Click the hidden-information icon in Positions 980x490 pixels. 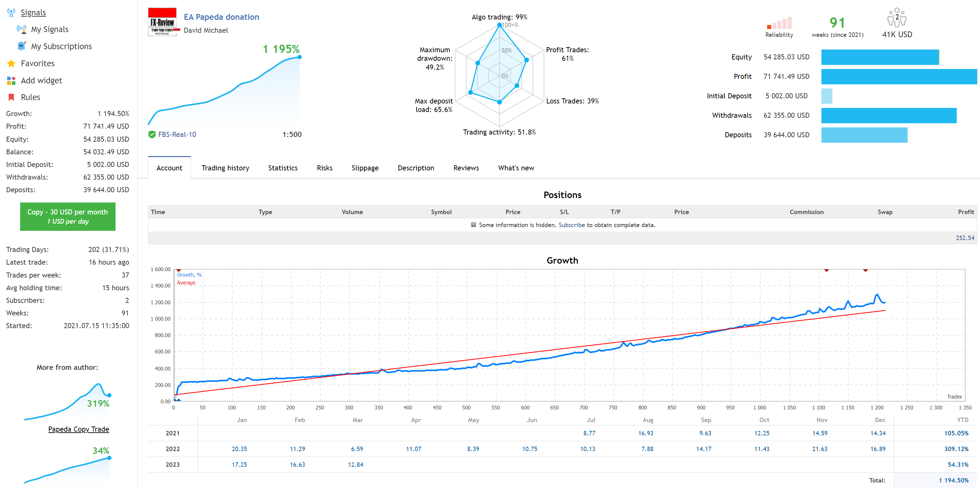(x=473, y=225)
